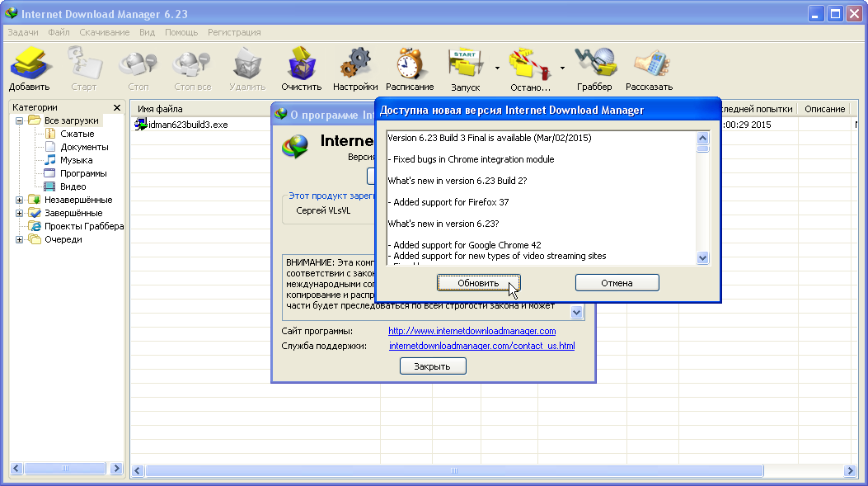The image size is (868, 486).
Task: Select the Очереди tree item label
Action: click(x=63, y=240)
